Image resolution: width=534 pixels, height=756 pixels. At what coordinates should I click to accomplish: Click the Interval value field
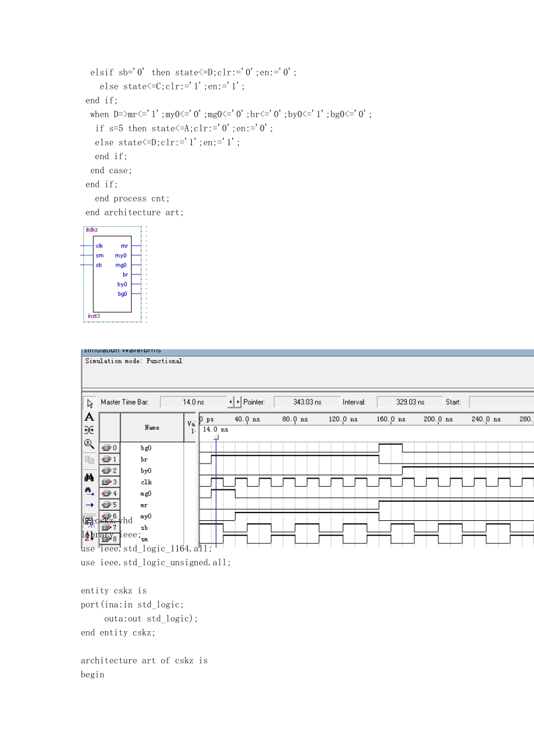click(410, 402)
